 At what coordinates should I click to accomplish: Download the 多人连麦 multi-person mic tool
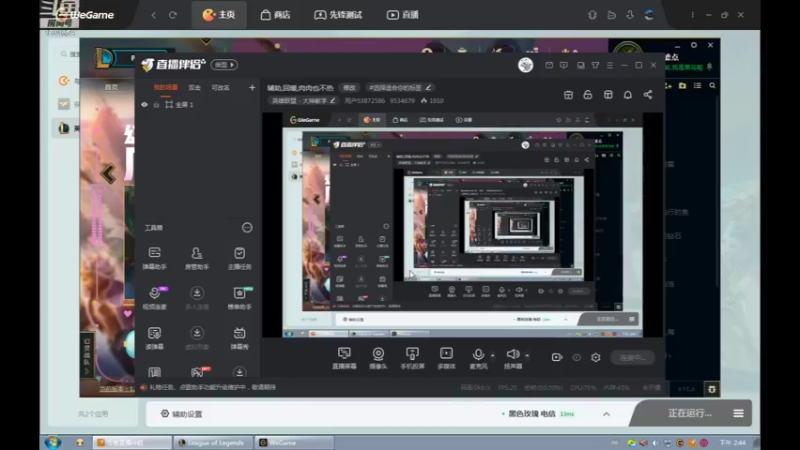click(x=196, y=298)
